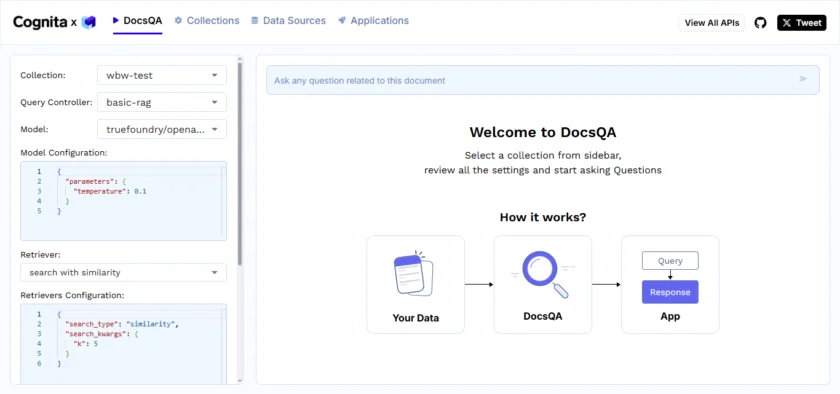
Task: Click the View All APIs button
Action: (711, 23)
